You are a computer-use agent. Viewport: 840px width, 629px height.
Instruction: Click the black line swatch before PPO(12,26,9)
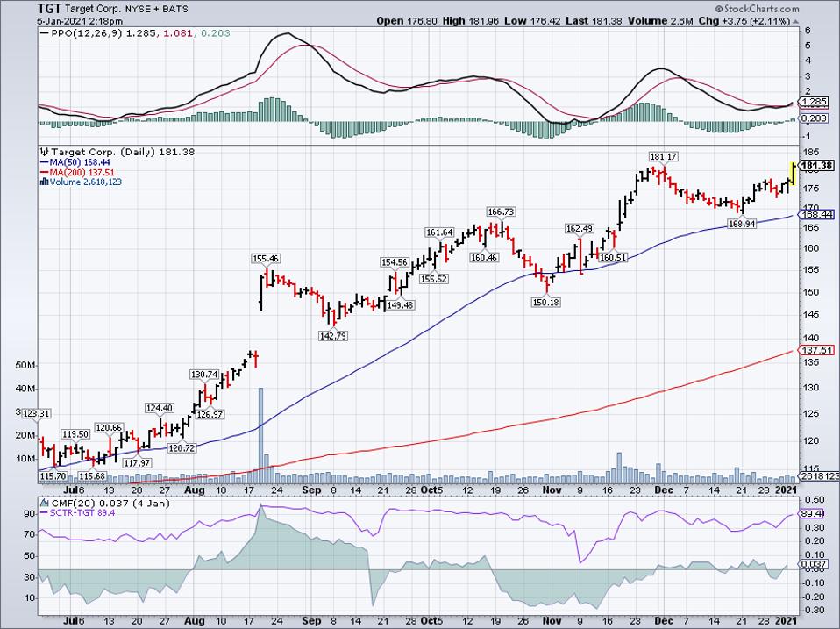[45, 33]
